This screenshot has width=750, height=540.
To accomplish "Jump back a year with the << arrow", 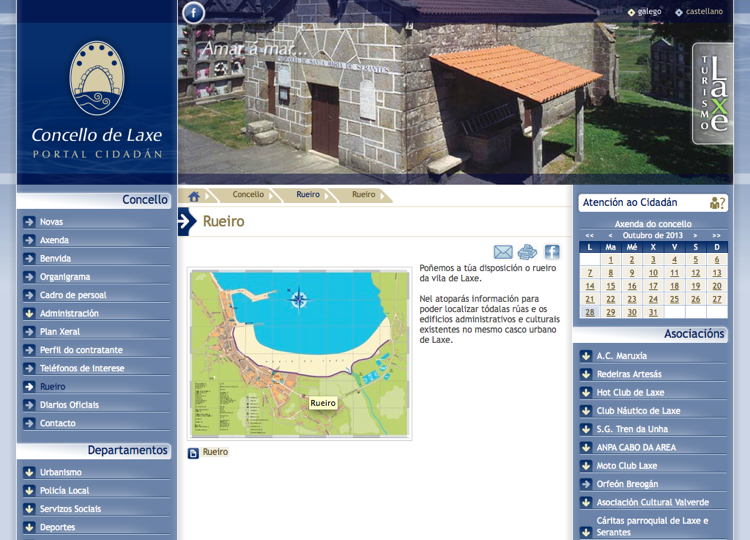I will (589, 235).
